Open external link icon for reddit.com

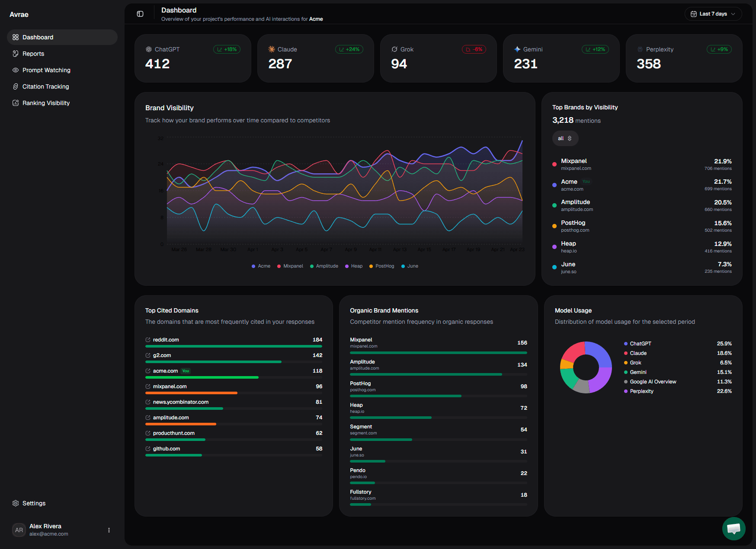coord(148,340)
